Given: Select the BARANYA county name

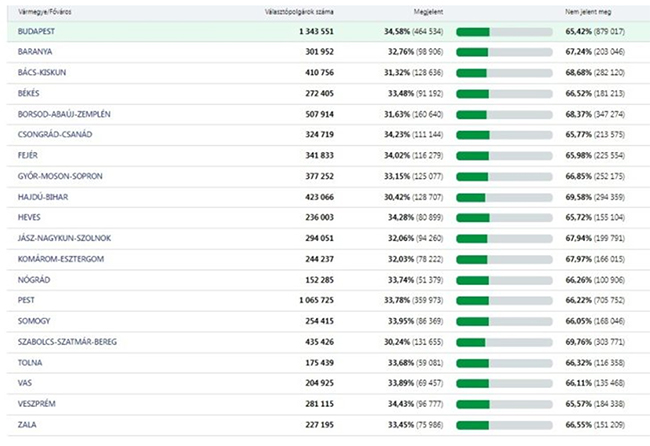Looking at the screenshot, I should pos(35,52).
